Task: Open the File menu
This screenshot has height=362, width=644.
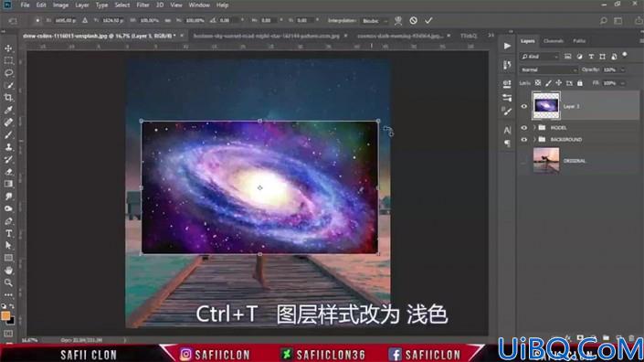Action: tap(25, 5)
